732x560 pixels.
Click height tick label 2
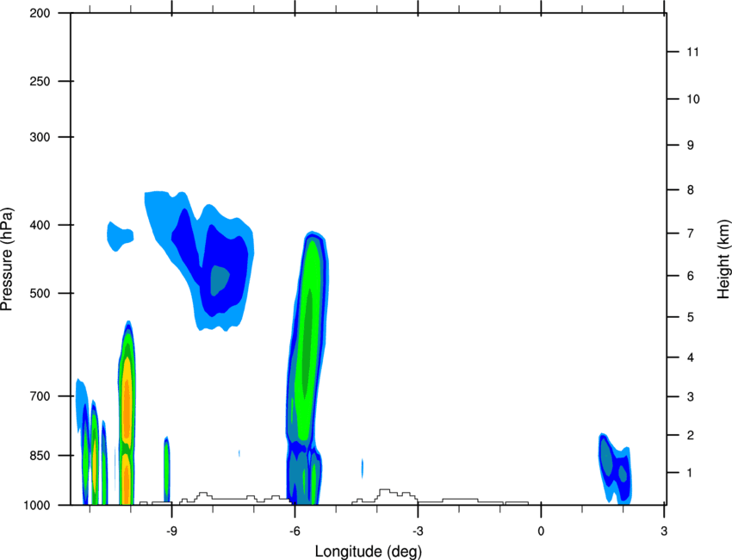point(690,435)
